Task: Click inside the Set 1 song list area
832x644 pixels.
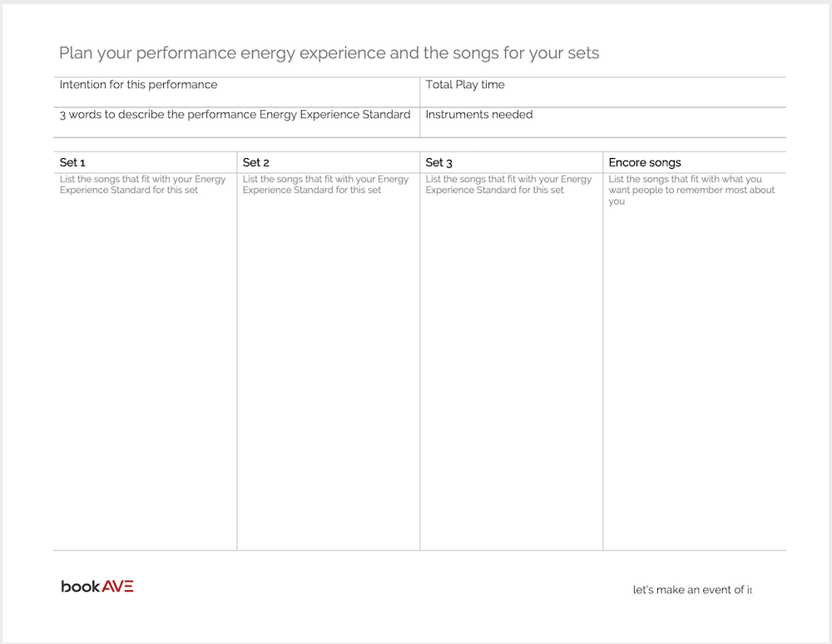Action: coord(145,371)
